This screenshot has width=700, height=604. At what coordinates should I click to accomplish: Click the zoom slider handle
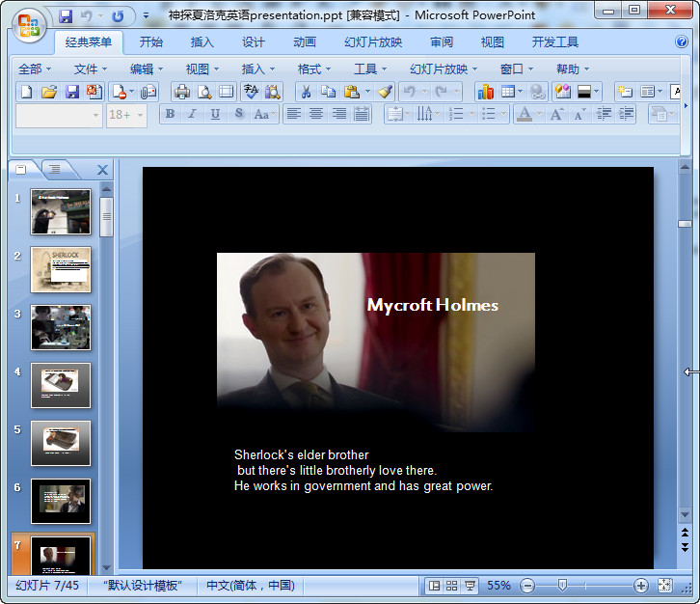[562, 586]
